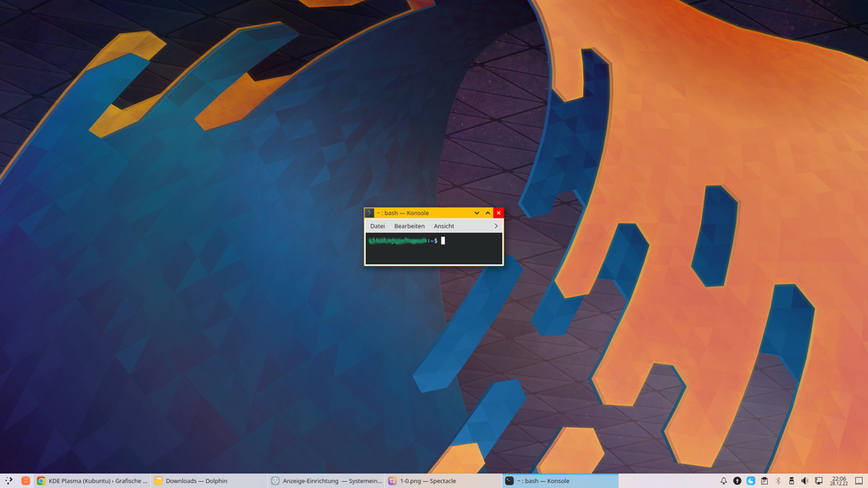Open the clipboard tray icon
This screenshot has width=868, height=488.
pos(764,480)
